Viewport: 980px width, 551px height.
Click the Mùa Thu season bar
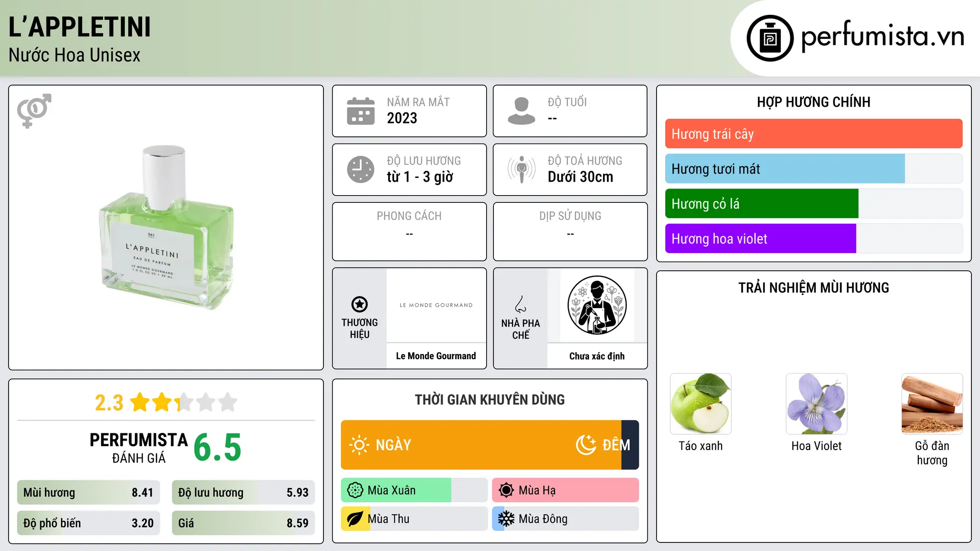414,519
